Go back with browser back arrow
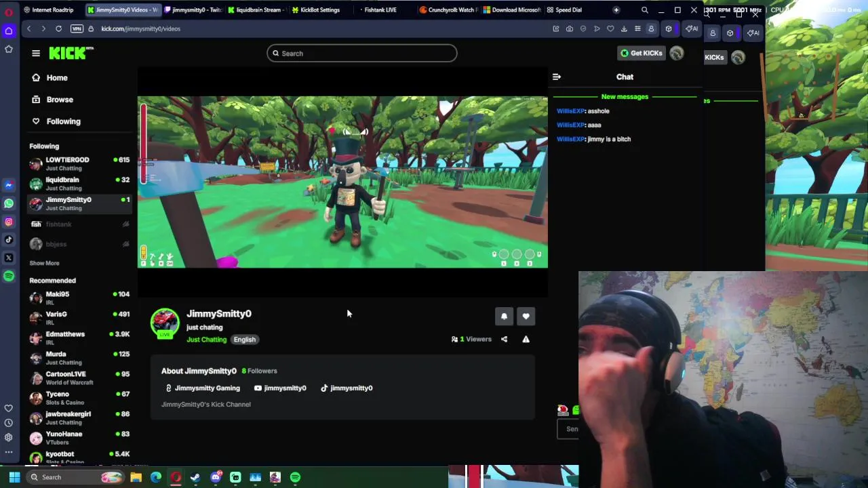The width and height of the screenshot is (868, 488). 28,28
